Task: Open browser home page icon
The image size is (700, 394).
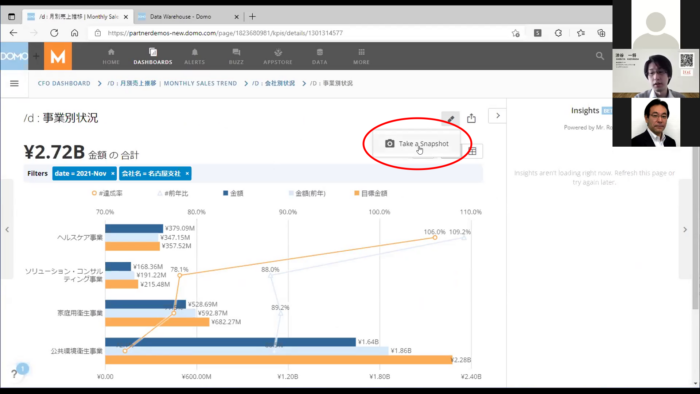Action: click(x=75, y=33)
